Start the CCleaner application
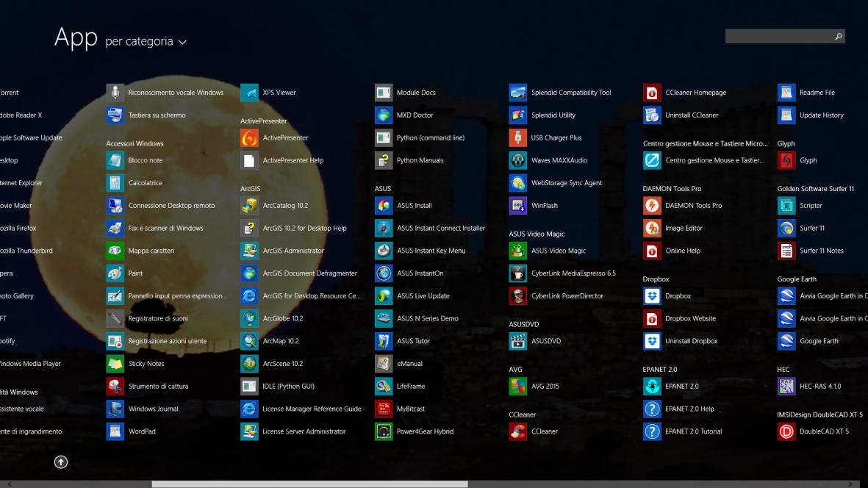868x488 pixels. pos(518,431)
